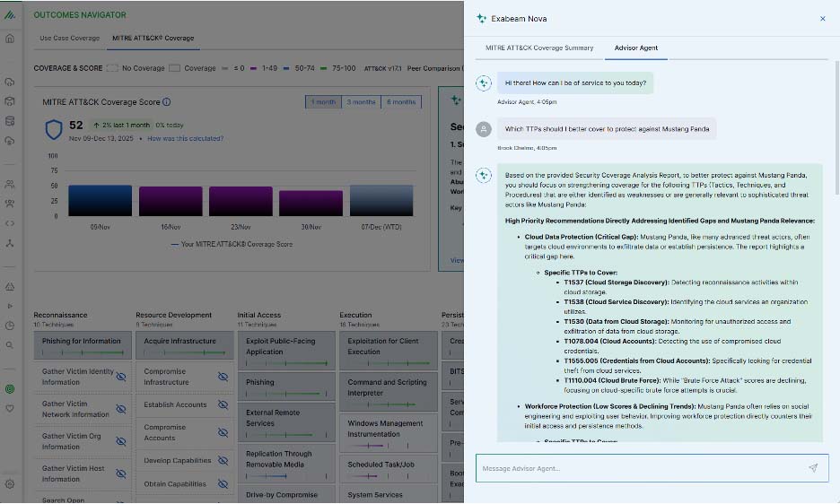Open Windows Management Instrumentation card
This screenshot has width=840, height=504.
click(389, 433)
